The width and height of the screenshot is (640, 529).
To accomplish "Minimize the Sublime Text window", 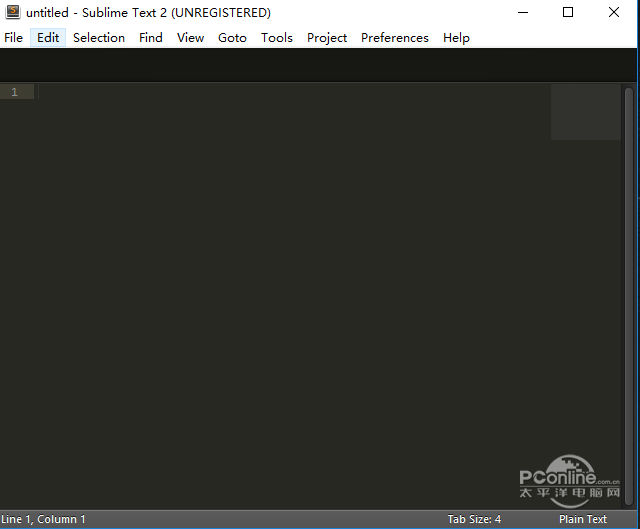I will click(523, 12).
